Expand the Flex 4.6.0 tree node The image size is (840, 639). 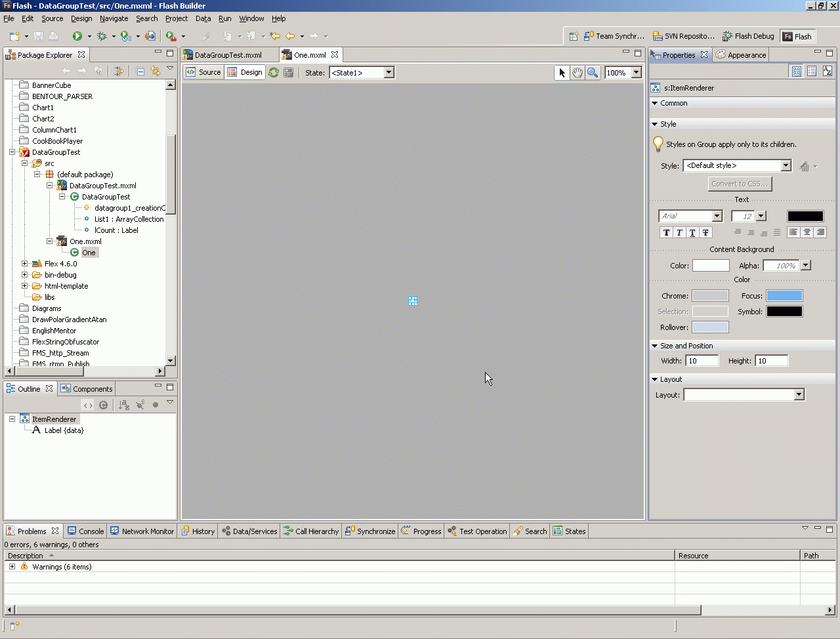(x=25, y=264)
